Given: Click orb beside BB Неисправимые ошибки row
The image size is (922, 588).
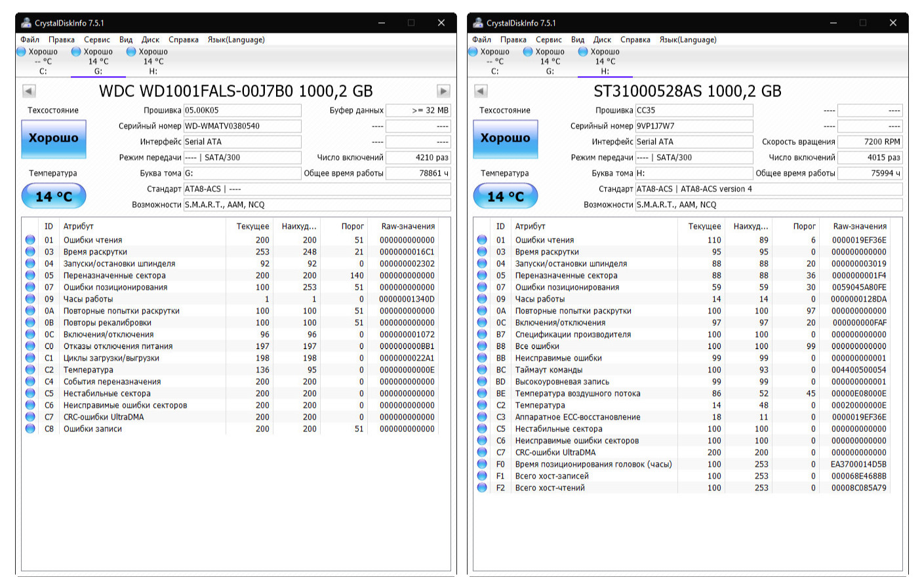Looking at the screenshot, I should (482, 358).
